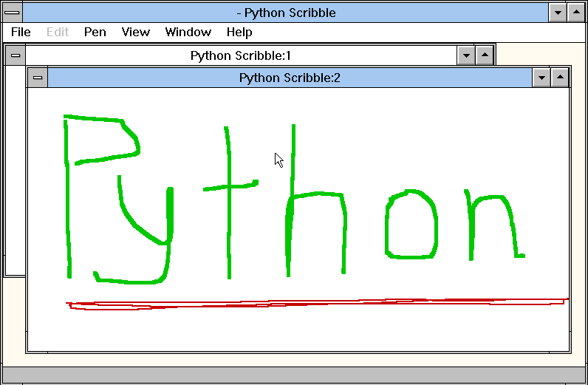
Task: Open the Help menu
Action: pos(239,32)
